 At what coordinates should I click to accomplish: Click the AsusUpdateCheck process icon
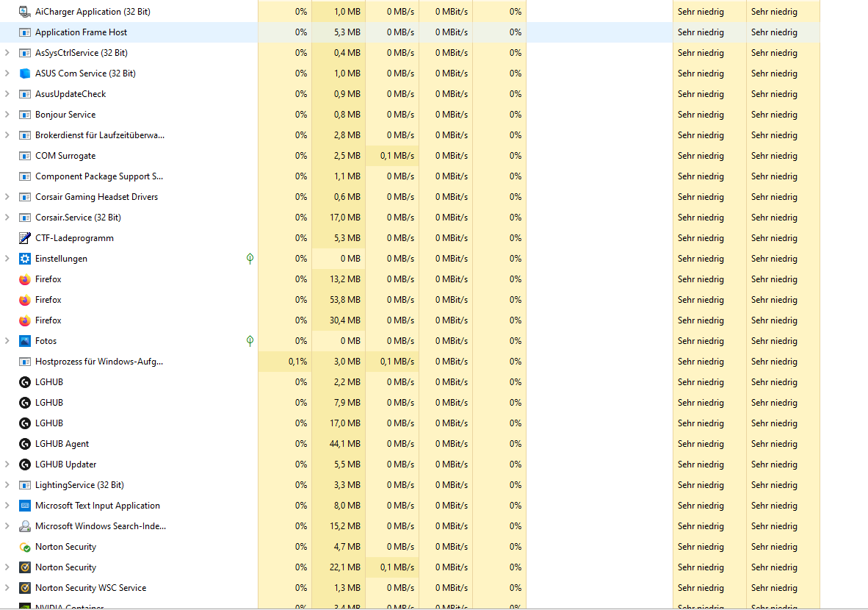[24, 94]
